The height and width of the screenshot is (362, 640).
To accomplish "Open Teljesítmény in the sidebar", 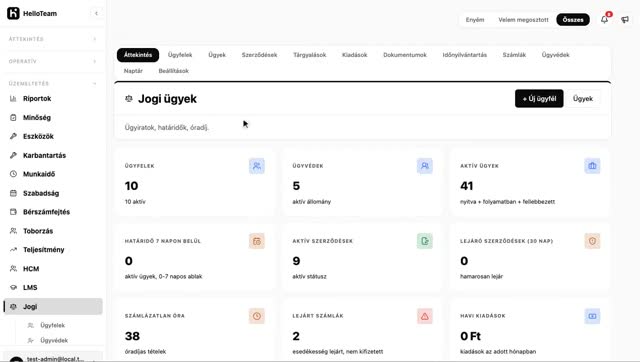I will coord(53,249).
